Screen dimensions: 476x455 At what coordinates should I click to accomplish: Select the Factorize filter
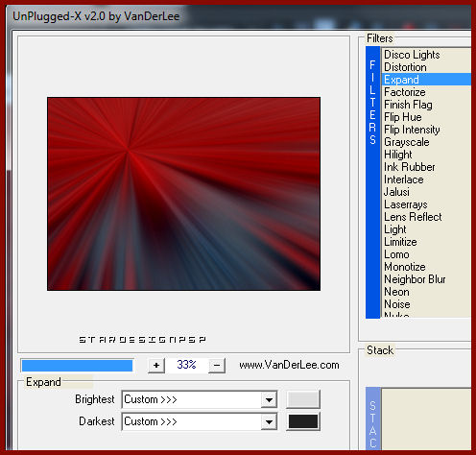[x=426, y=92]
